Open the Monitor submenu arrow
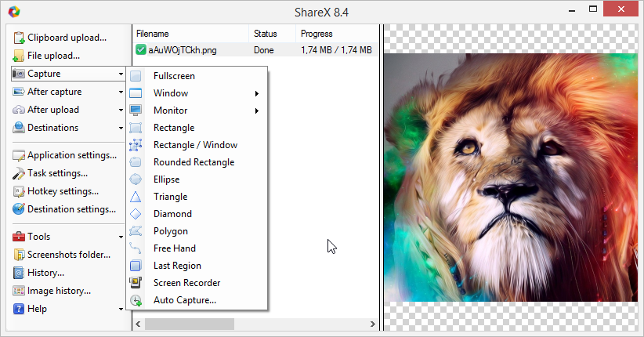Image resolution: width=644 pixels, height=337 pixels. pos(257,111)
